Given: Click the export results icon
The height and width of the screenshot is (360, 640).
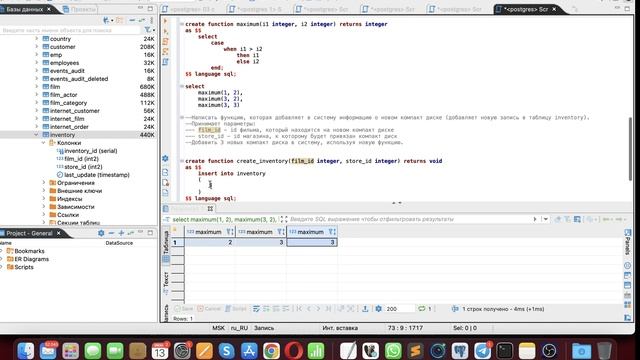Looking at the screenshot, I should (x=365, y=309).
